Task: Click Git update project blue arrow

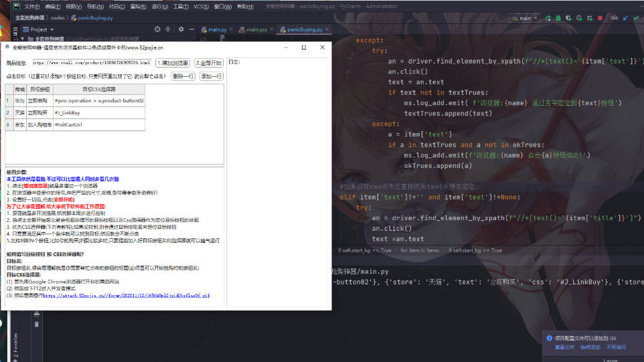Action: point(626,18)
